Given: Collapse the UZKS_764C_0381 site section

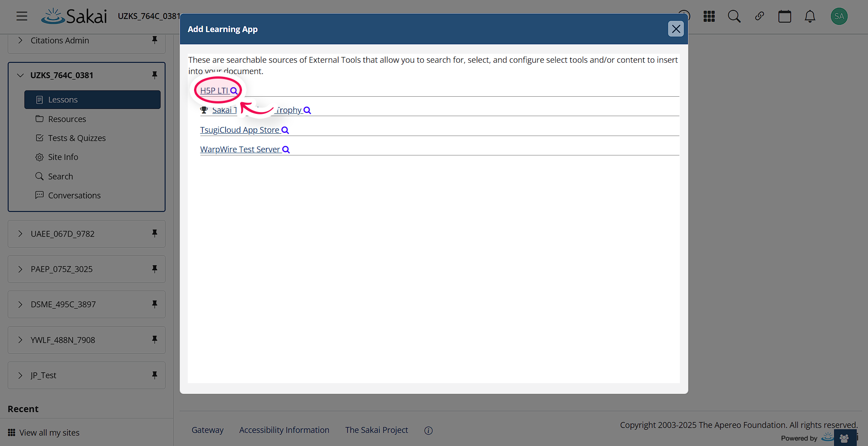Looking at the screenshot, I should click(x=20, y=75).
